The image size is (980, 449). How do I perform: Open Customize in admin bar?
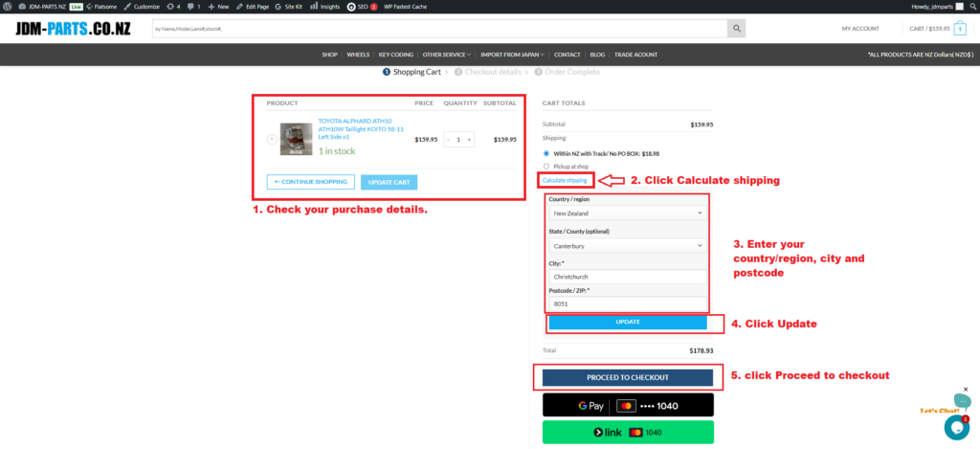(142, 7)
